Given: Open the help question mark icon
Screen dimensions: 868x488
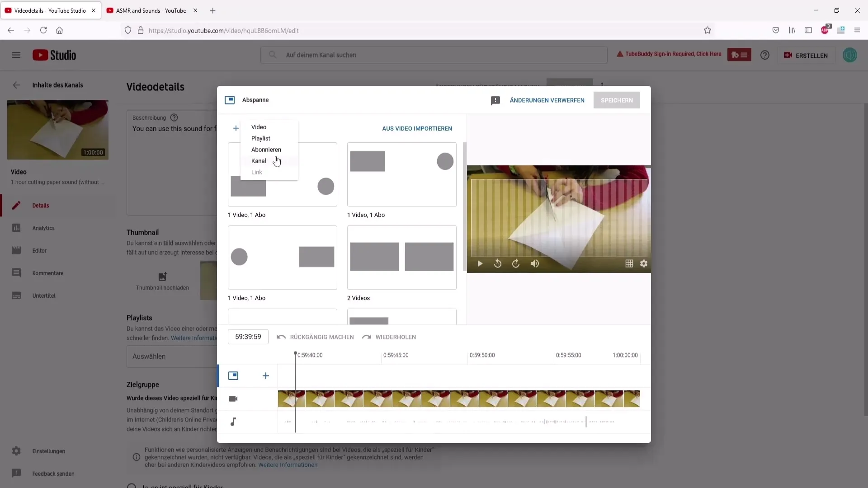Looking at the screenshot, I should (765, 55).
